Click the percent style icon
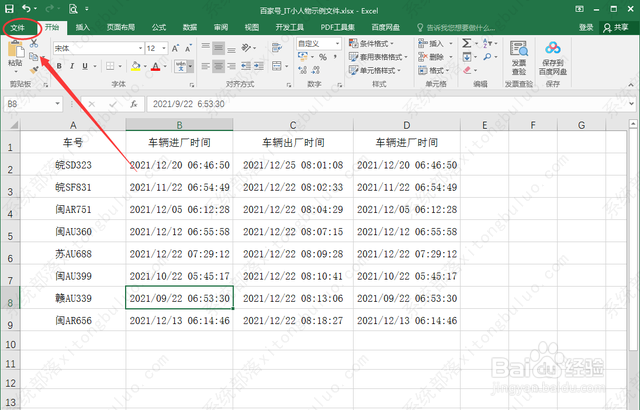 (x=323, y=57)
